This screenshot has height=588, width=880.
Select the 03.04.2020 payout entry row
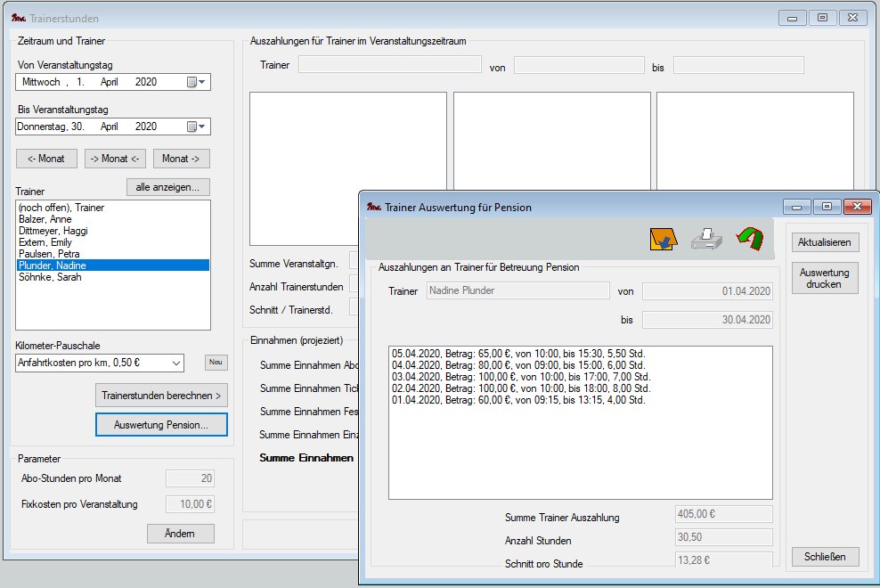coord(517,377)
